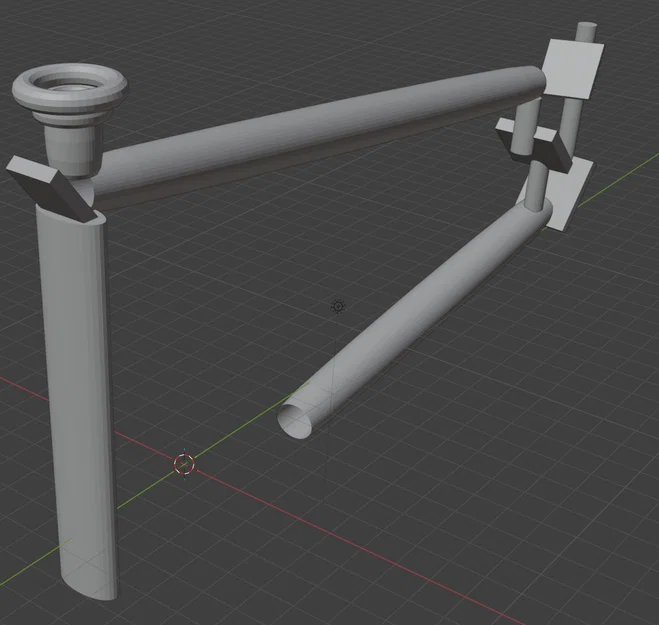This screenshot has width=659, height=625.
Task: Select the short cylinder joining the diagonal tube
Action: (535, 187)
